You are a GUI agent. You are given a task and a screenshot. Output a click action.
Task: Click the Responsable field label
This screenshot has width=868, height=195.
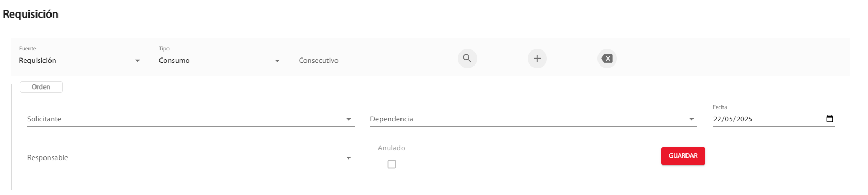click(48, 158)
